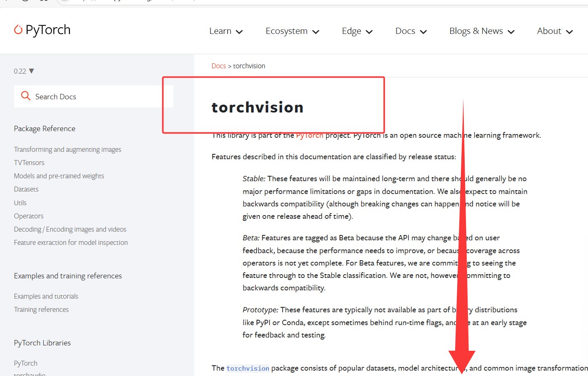
Task: Expand the Blogs & News chevron arrow
Action: 511,32
